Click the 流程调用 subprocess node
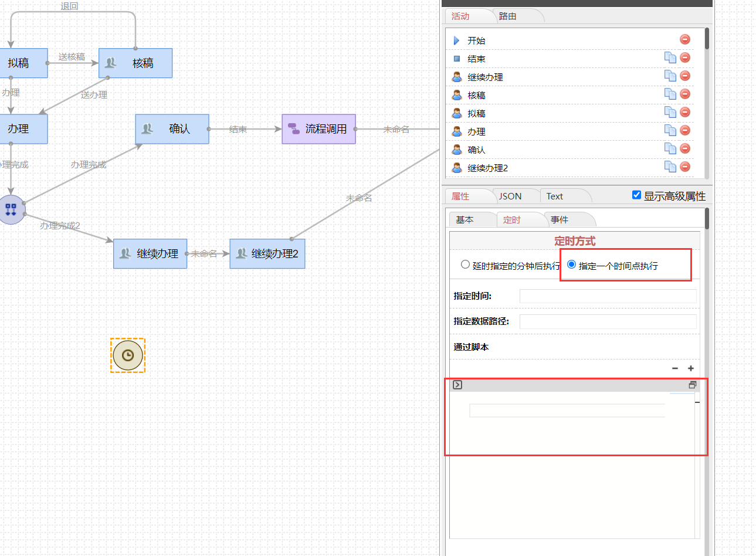This screenshot has height=556, width=756. coord(318,129)
